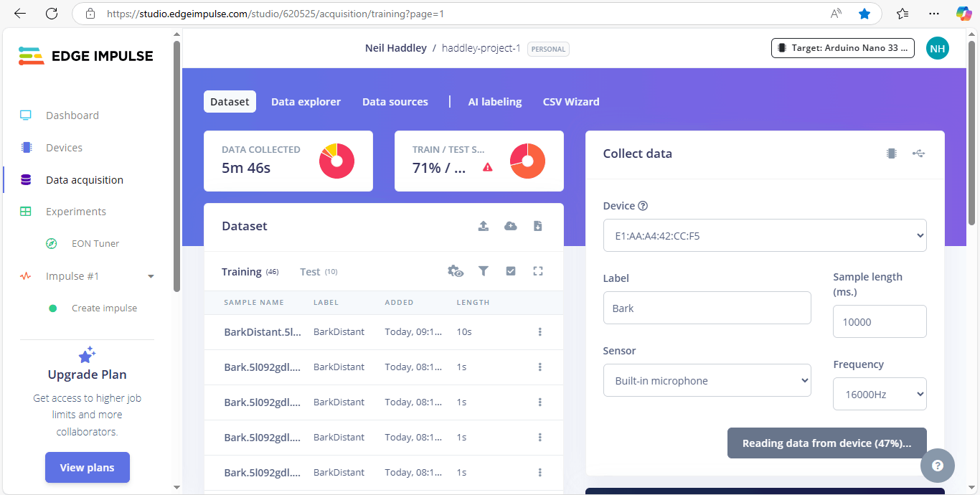The width and height of the screenshot is (980, 495).
Task: Open Device help question mark
Action: click(x=643, y=206)
